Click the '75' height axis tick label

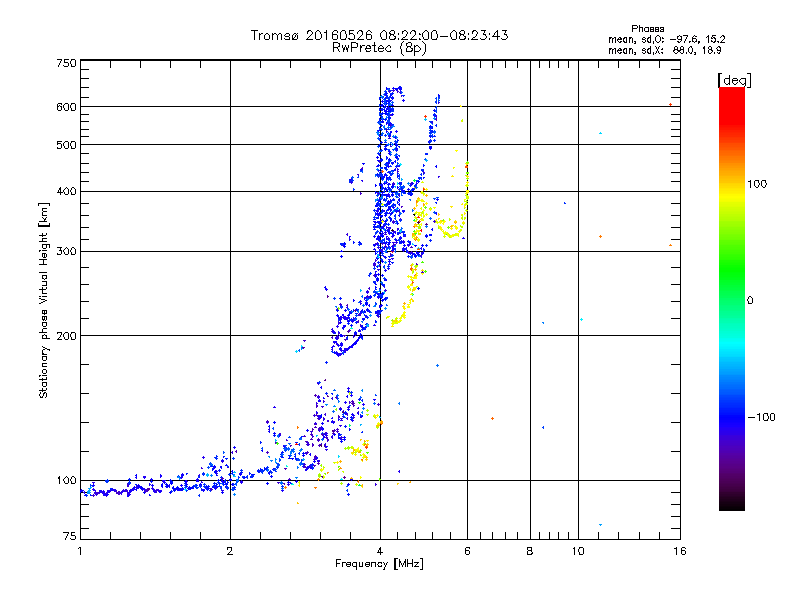70,536
